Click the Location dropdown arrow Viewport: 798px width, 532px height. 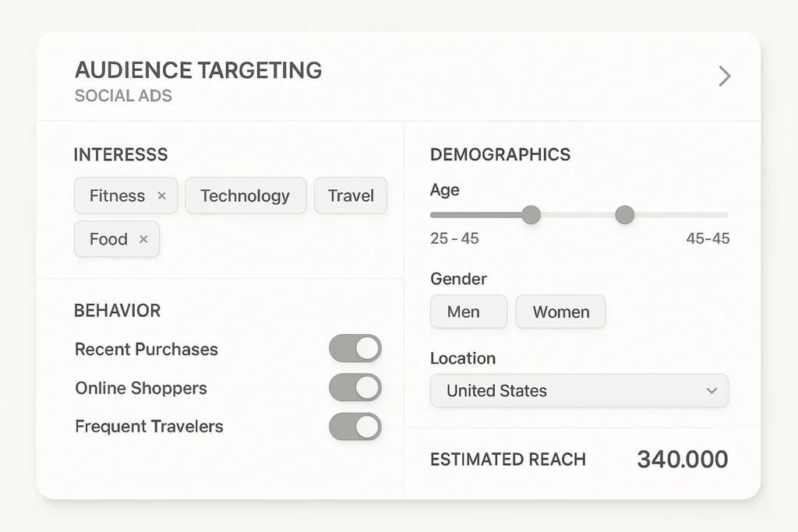pyautogui.click(x=711, y=391)
